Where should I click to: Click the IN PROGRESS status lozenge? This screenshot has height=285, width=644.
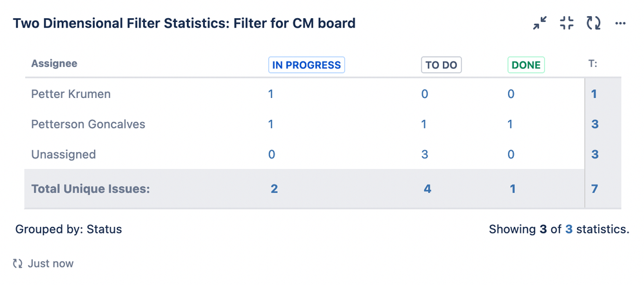pos(306,65)
